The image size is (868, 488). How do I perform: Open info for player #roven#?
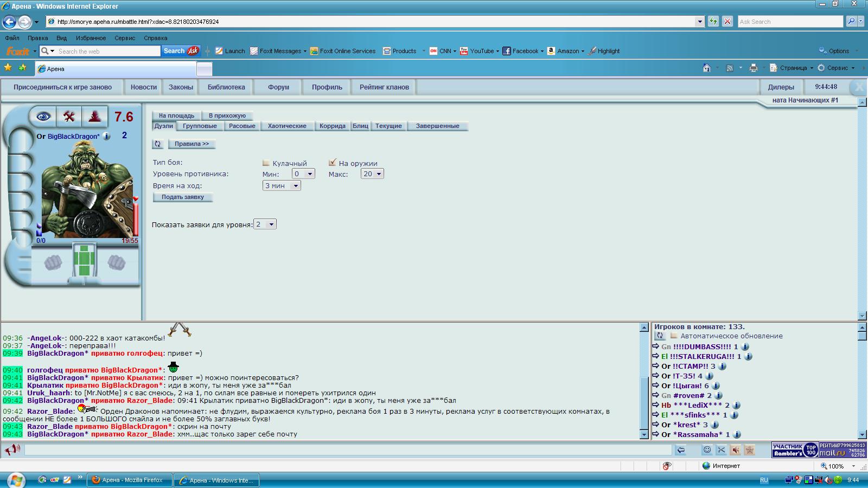point(718,396)
